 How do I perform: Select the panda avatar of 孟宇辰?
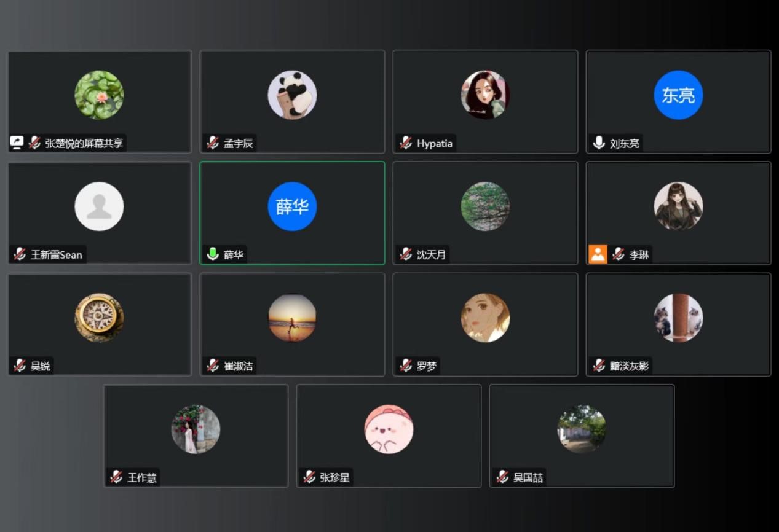292,95
